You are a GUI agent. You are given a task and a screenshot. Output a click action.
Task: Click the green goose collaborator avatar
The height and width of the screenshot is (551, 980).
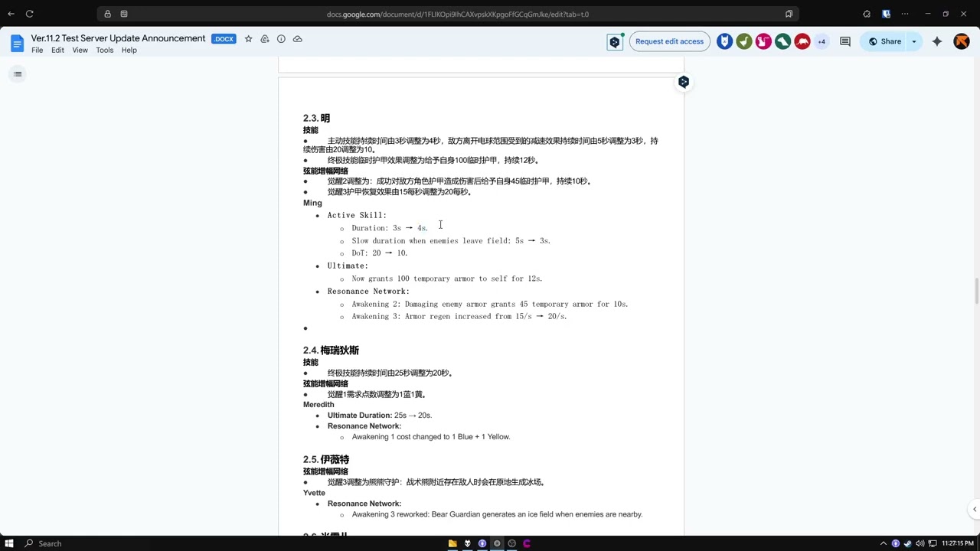744,41
